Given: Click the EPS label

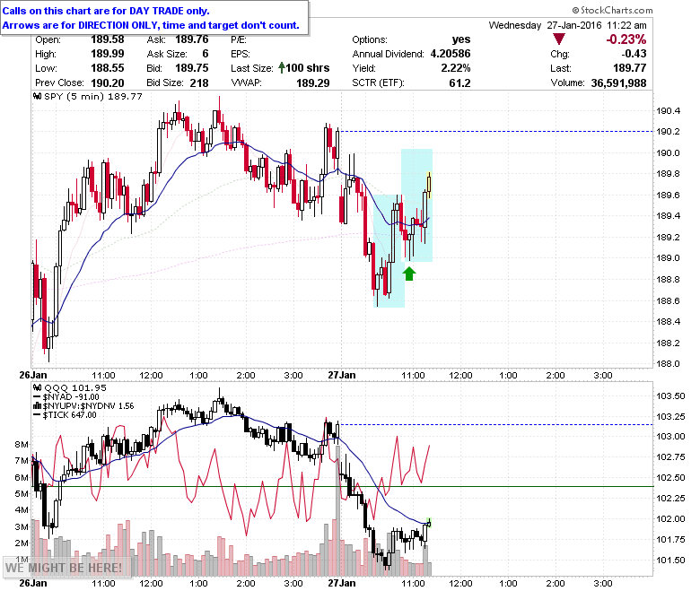Looking at the screenshot, I should [241, 54].
